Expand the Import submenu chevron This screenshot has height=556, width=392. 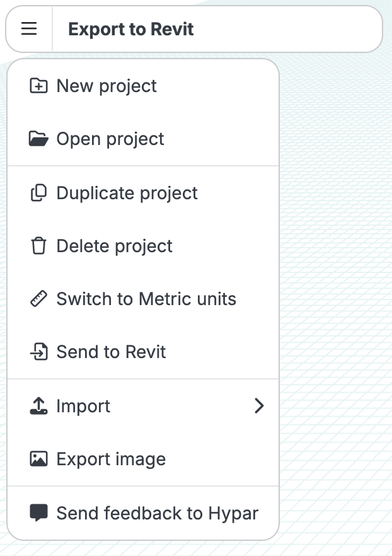pyautogui.click(x=259, y=406)
